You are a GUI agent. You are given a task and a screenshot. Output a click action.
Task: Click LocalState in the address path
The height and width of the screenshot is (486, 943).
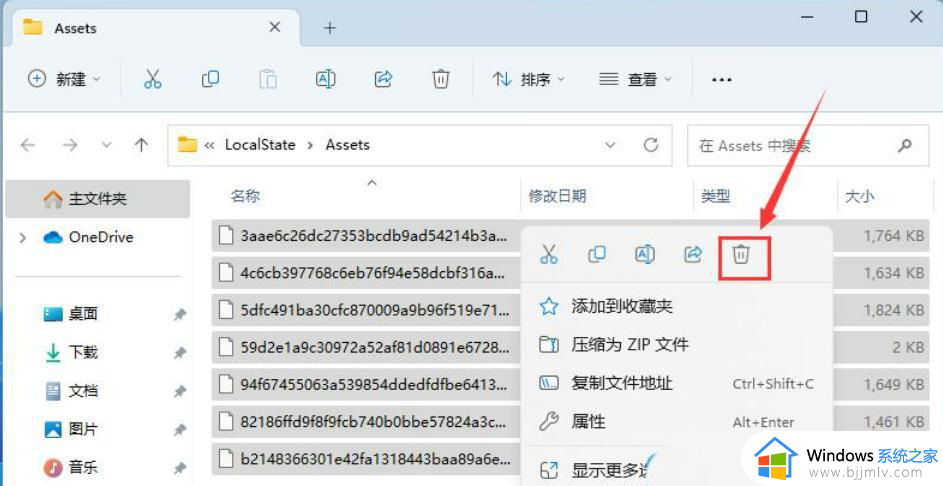coord(260,145)
